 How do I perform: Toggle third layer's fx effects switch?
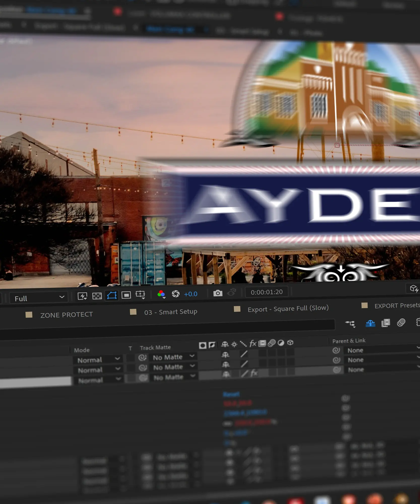(x=254, y=373)
